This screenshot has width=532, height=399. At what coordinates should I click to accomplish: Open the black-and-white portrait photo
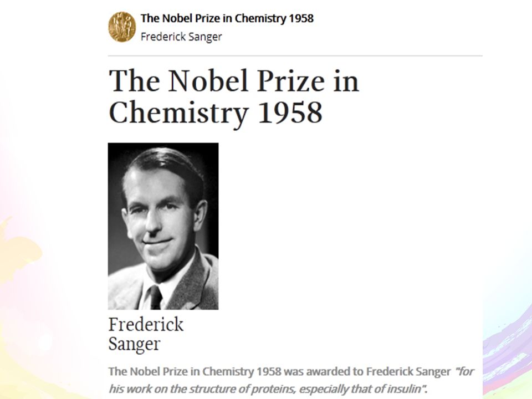[x=163, y=226]
